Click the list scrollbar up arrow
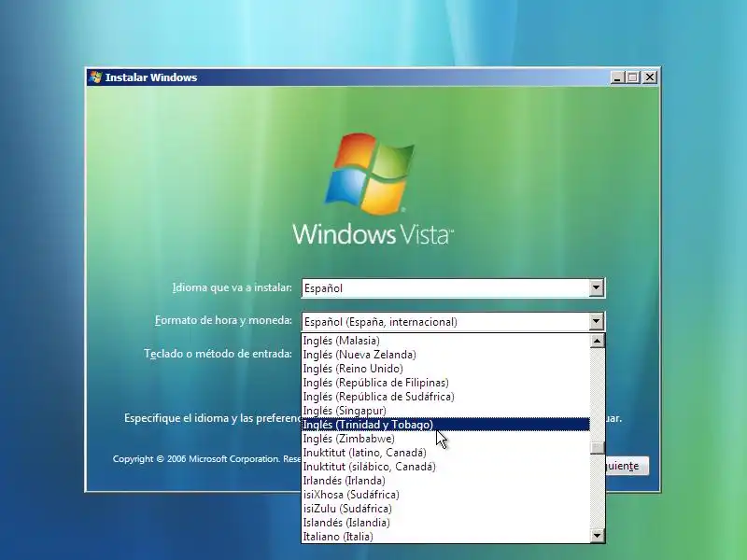Viewport: 747px width, 560px height. click(x=597, y=341)
